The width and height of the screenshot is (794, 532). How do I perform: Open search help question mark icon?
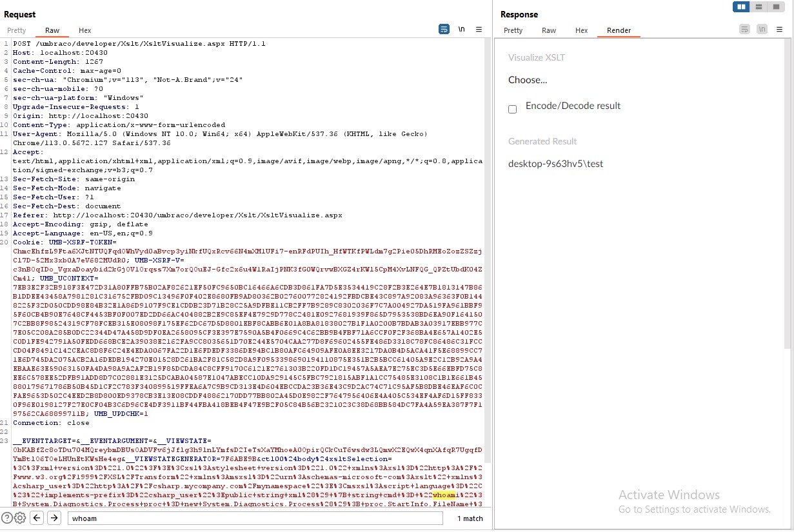coord(7,518)
